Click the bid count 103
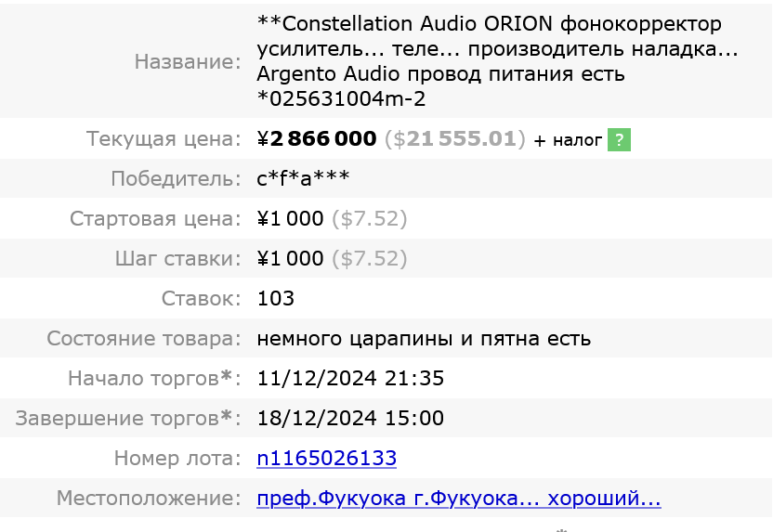Screen dimensions: 773x532 click(x=276, y=298)
